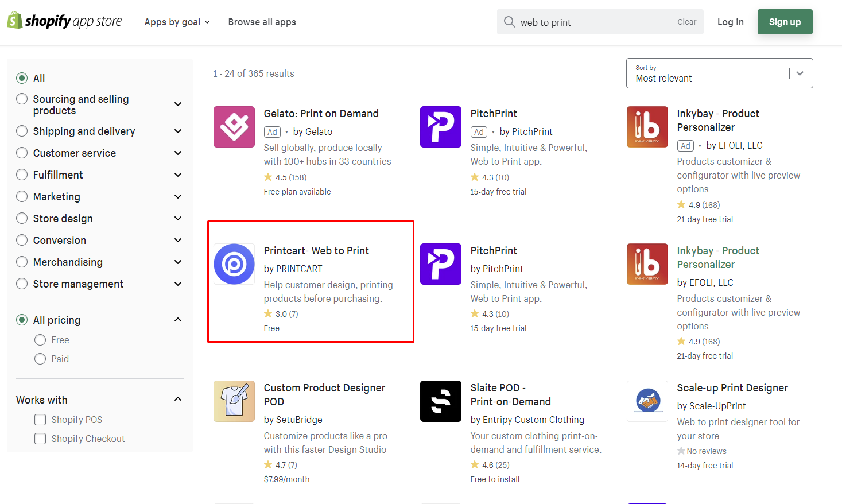The image size is (842, 504).
Task: Select the Fulfillment radio button
Action: tap(22, 175)
